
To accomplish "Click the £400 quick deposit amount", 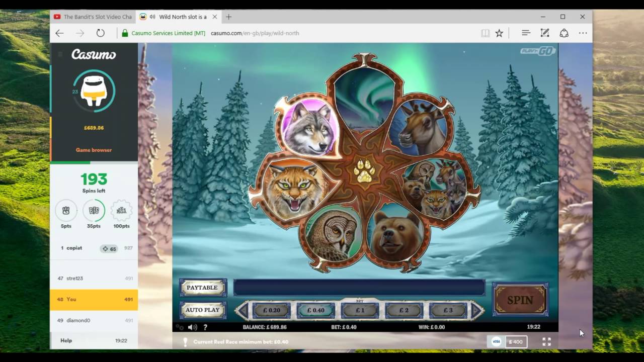I will (x=516, y=342).
